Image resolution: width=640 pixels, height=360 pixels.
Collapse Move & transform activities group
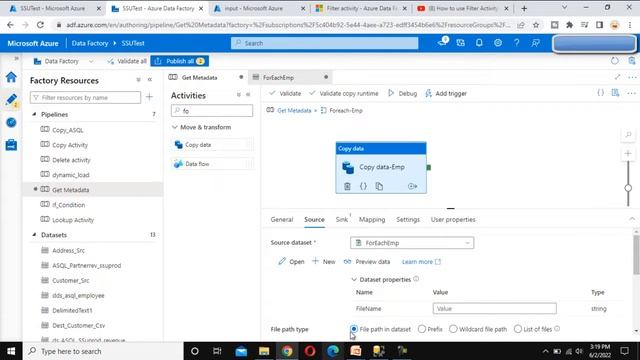tap(175, 127)
